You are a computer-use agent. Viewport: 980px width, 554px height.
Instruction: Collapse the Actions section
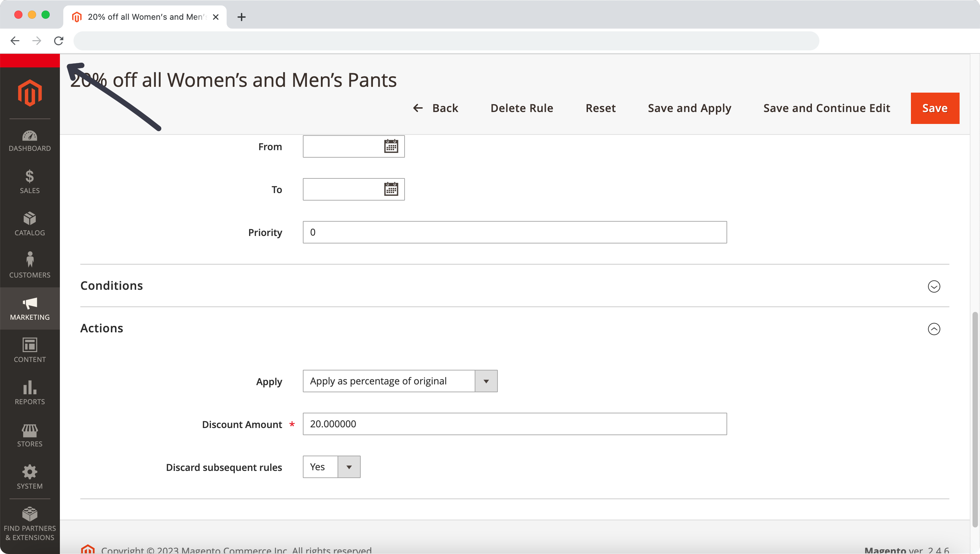934,329
